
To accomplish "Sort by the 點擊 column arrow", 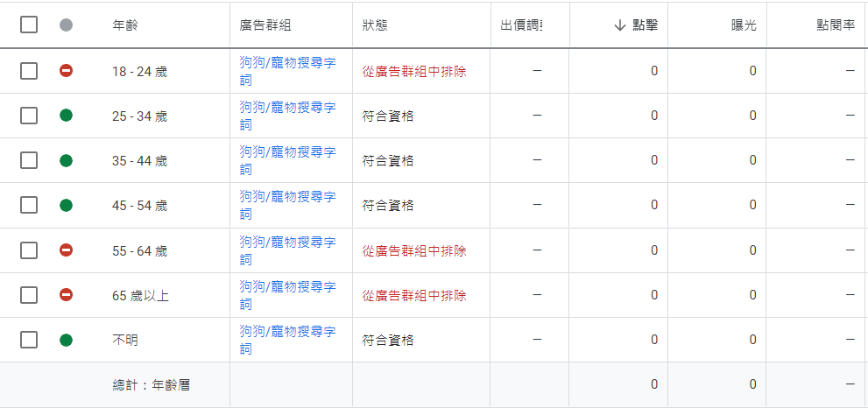I will 620,25.
